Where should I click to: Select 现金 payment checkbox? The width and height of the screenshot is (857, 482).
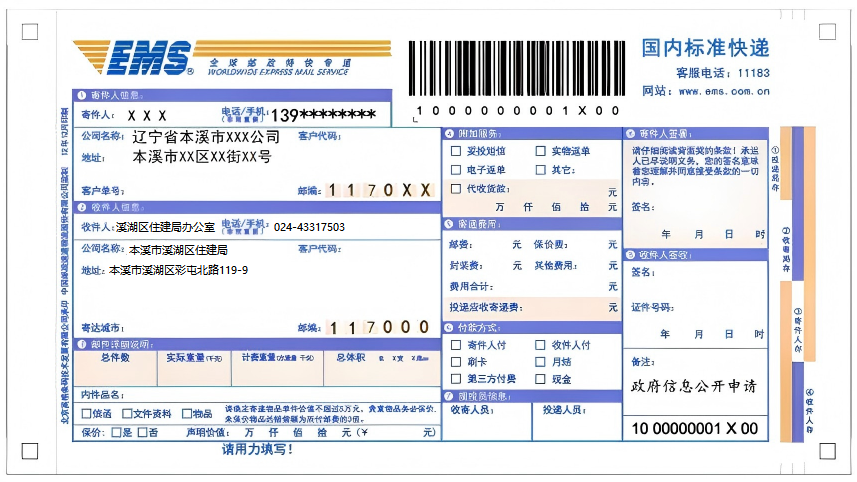(x=540, y=379)
